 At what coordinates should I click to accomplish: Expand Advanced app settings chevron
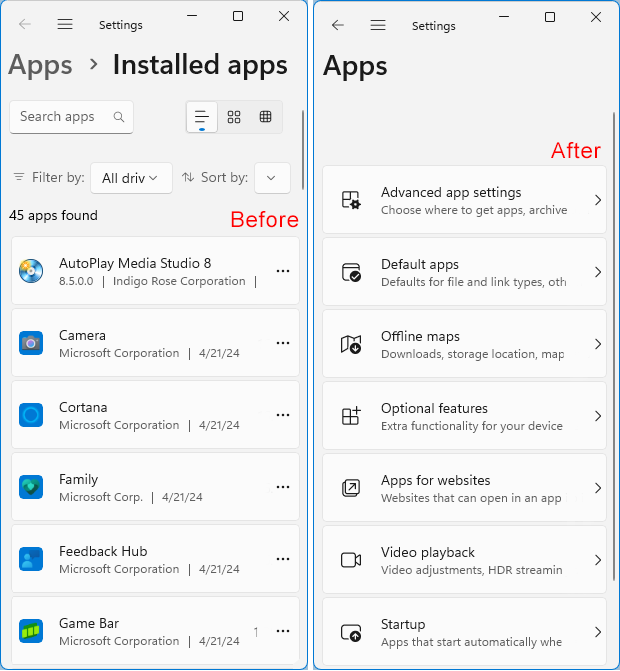point(597,200)
